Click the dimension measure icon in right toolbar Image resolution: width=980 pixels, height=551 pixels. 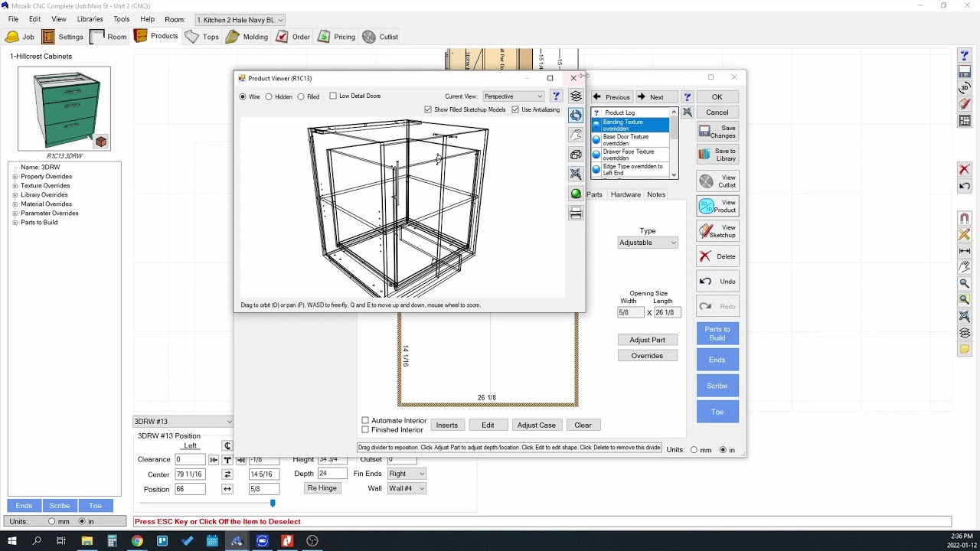tap(965, 251)
